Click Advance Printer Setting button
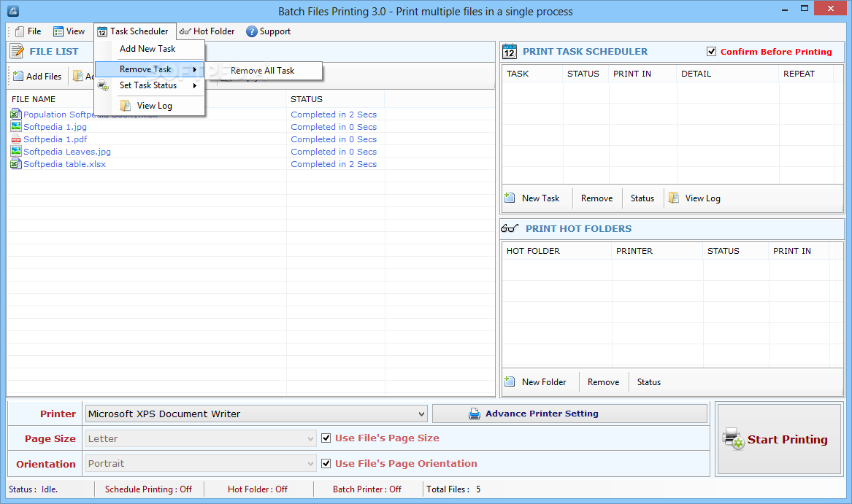Viewport: 852px width, 504px height. [x=570, y=414]
